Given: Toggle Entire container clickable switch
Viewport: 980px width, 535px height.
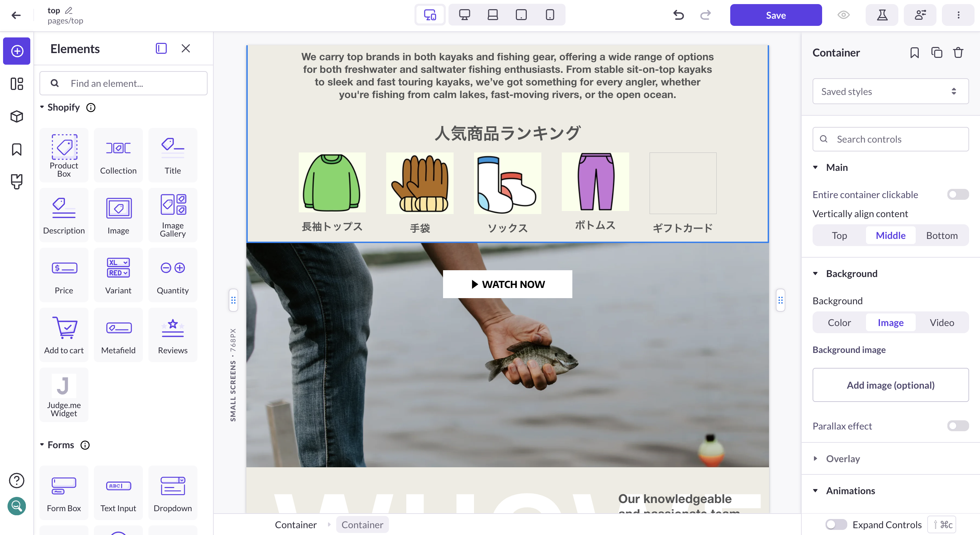Looking at the screenshot, I should tap(958, 194).
